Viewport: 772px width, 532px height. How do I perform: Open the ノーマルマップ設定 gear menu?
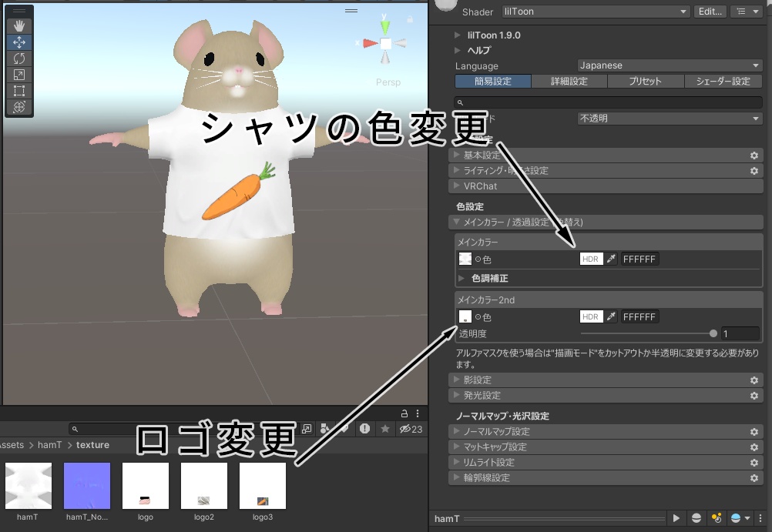[754, 432]
